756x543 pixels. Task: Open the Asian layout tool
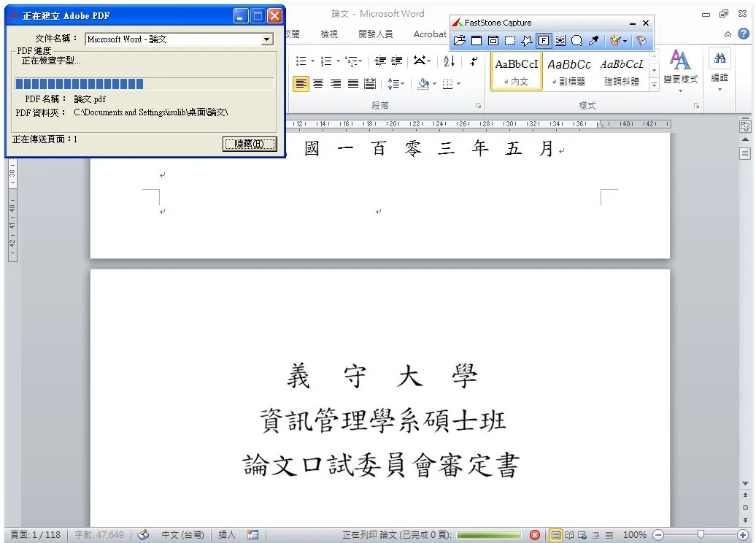point(421,61)
